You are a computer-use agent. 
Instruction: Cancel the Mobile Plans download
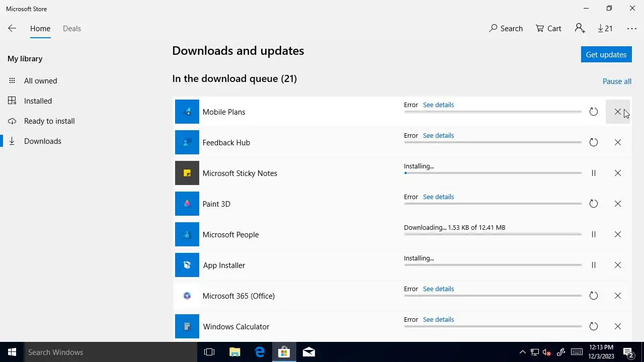(618, 112)
